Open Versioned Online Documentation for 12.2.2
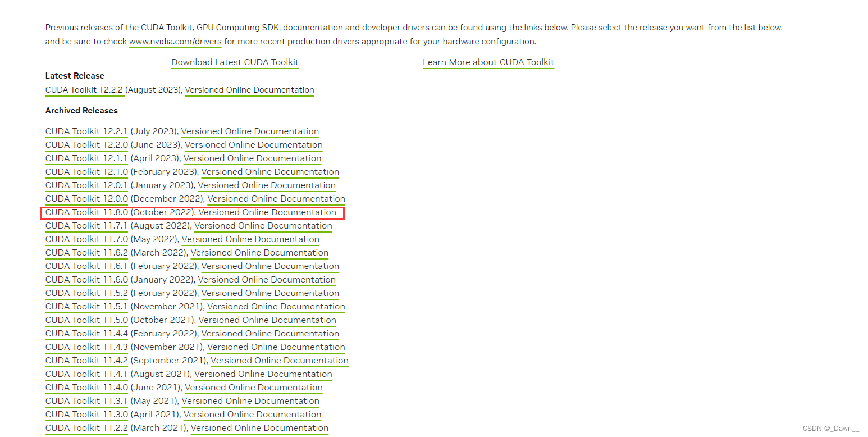 [249, 90]
